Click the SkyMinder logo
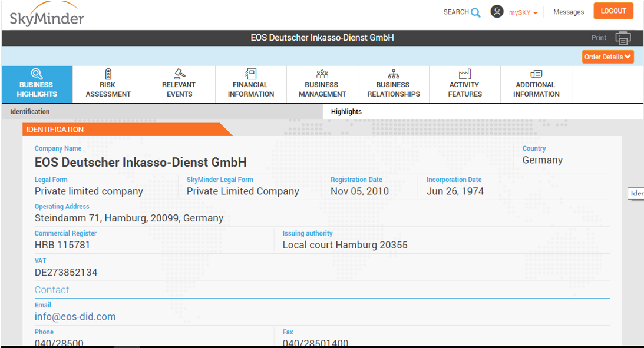This screenshot has height=348, width=644. coord(47,15)
